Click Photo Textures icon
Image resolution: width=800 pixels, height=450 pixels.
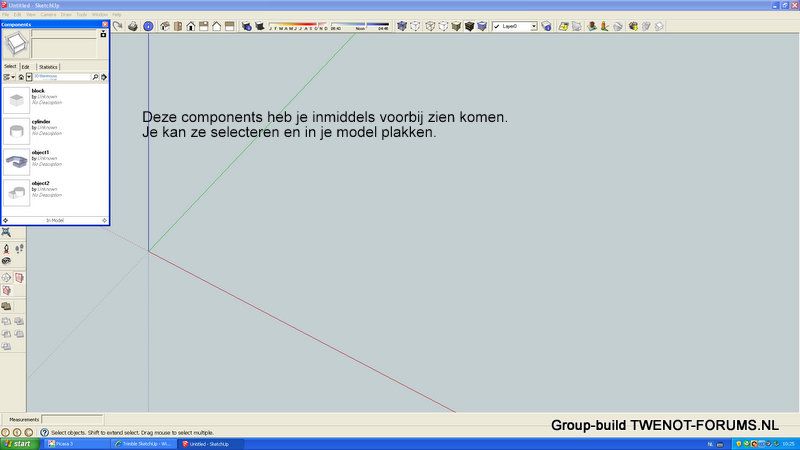click(x=605, y=26)
